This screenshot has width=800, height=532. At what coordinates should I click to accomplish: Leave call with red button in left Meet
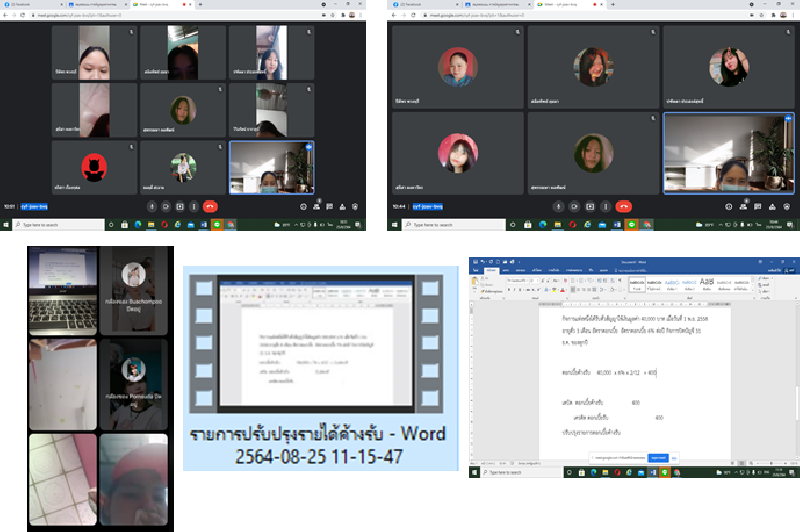pos(210,206)
